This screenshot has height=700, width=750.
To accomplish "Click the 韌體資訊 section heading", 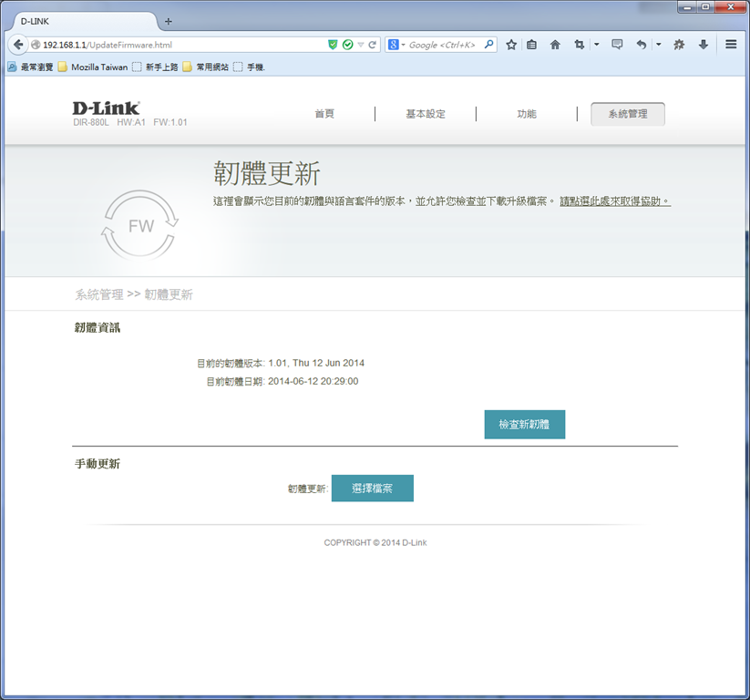I will point(98,328).
